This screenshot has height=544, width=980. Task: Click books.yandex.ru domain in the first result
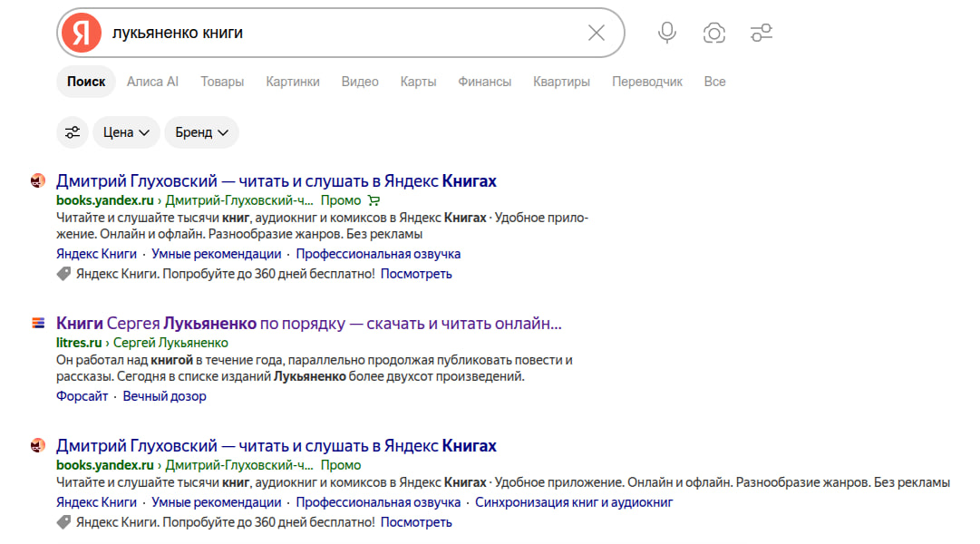click(105, 200)
